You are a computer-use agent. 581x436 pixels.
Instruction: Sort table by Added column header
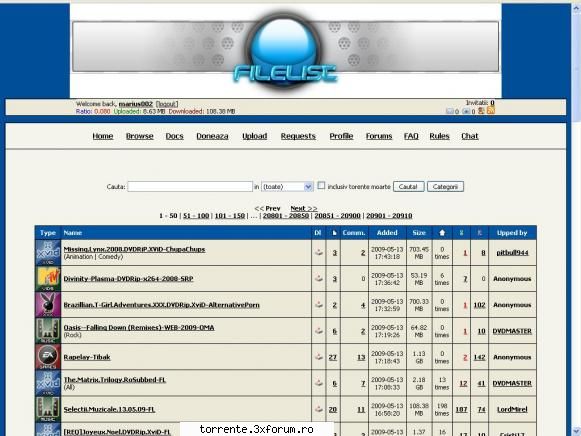point(387,233)
